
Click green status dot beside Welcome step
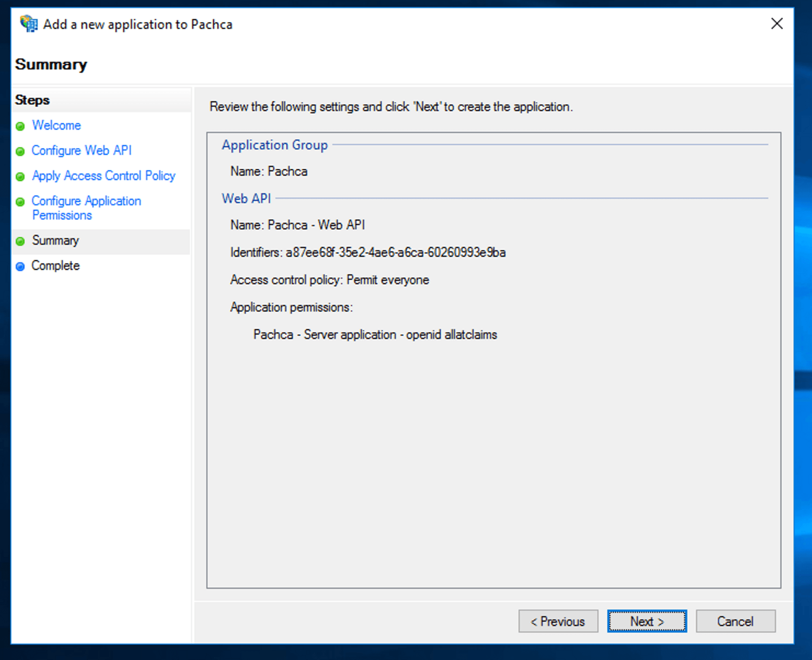tap(20, 126)
